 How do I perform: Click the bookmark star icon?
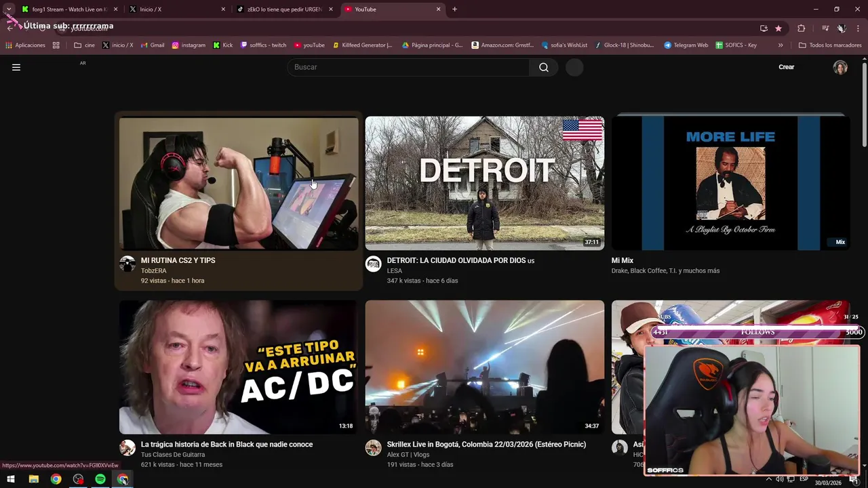pyautogui.click(x=778, y=28)
